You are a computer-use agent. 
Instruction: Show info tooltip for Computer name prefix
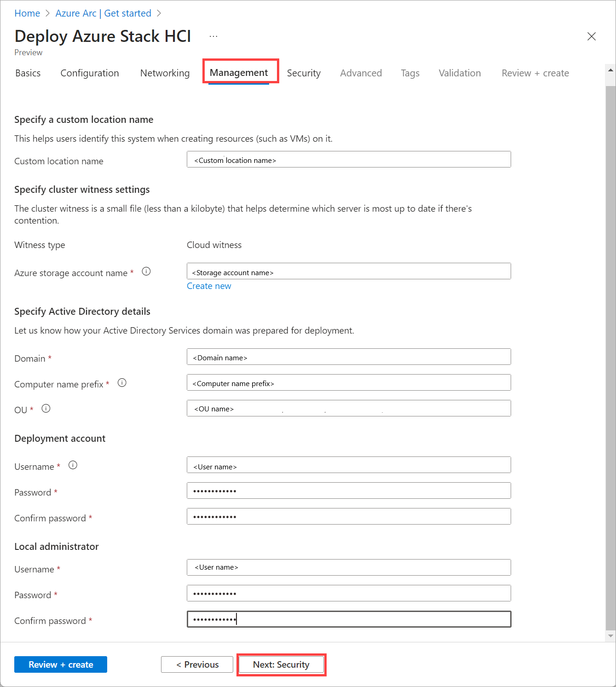coord(122,383)
